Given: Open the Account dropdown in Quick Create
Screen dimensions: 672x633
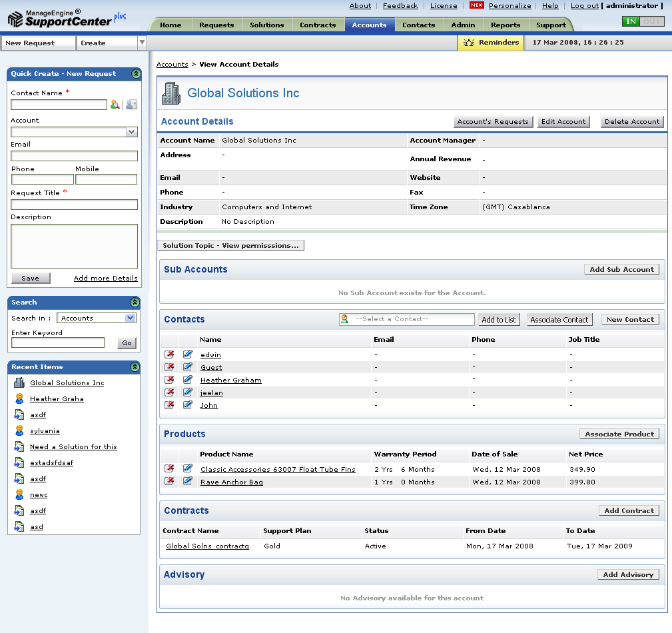Looking at the screenshot, I should 131,132.
